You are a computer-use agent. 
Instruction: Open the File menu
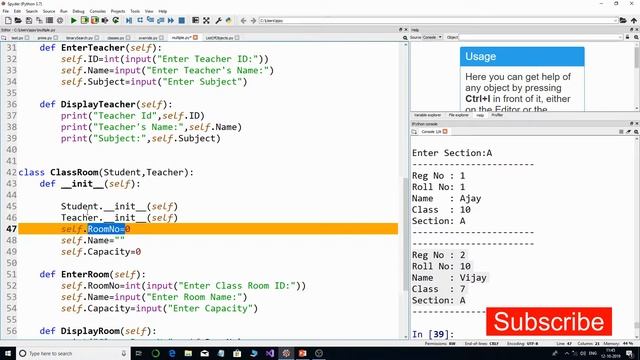click(x=6, y=11)
